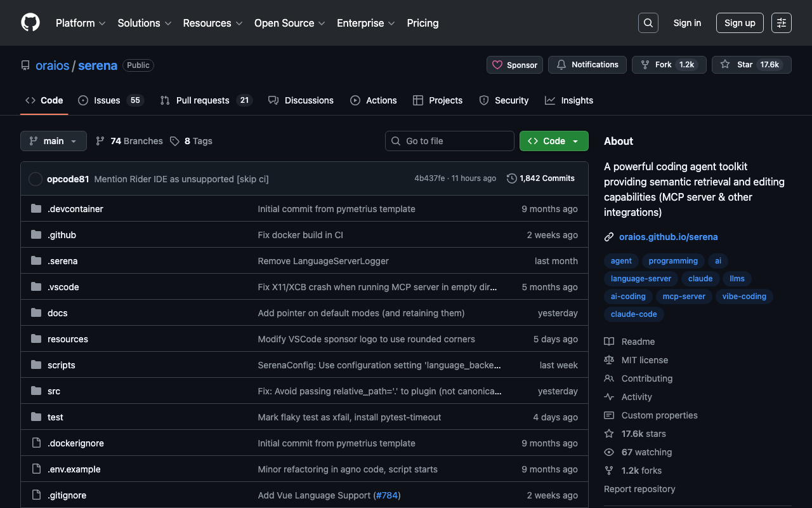Open the .github folder
The image size is (812, 508).
click(x=62, y=235)
